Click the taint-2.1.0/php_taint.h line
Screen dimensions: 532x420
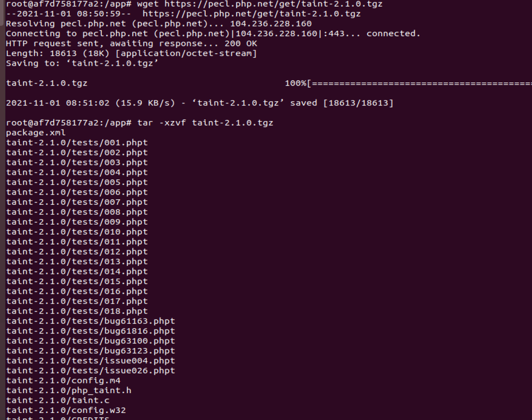pyautogui.click(x=69, y=391)
